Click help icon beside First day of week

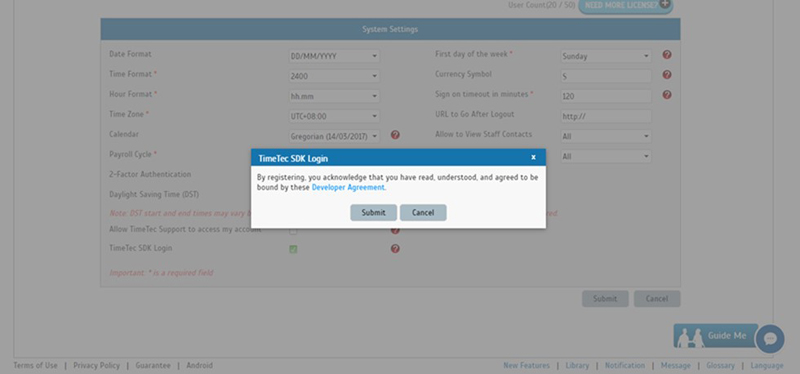(667, 55)
